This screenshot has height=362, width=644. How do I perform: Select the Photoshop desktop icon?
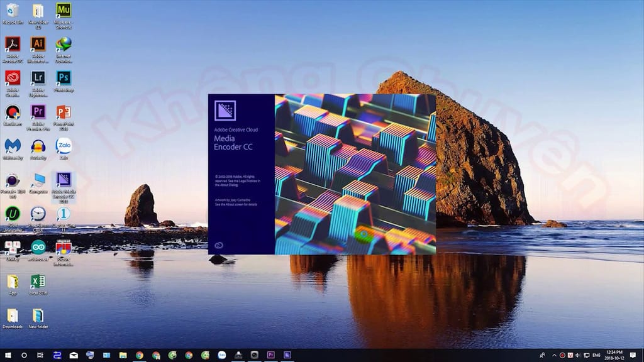[x=64, y=81]
